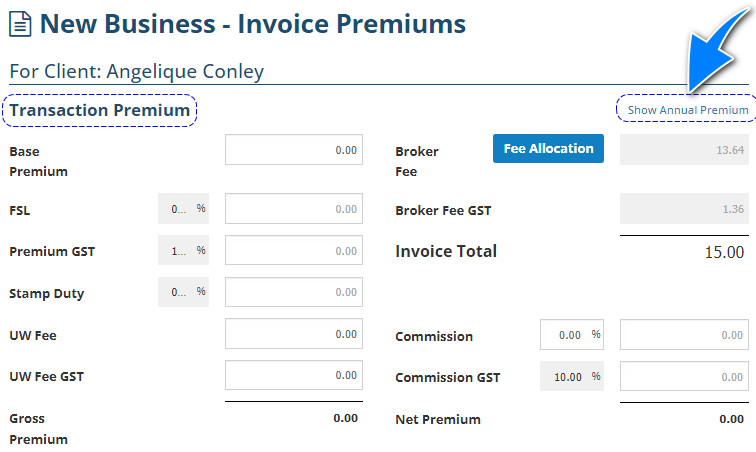Viewport: 756px width, 452px height.
Task: Open the Fee Allocation dialog
Action: pyautogui.click(x=548, y=149)
